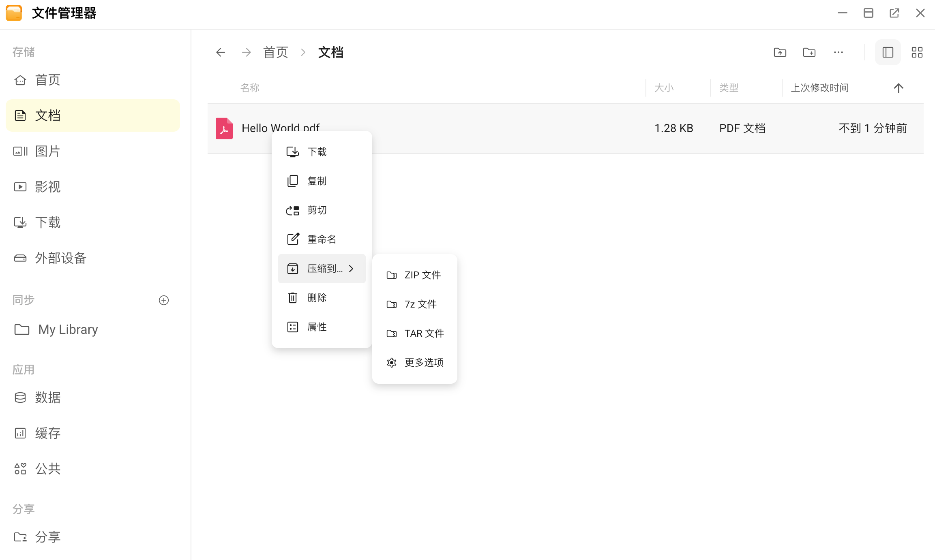Open the three-dots more options menu

838,52
